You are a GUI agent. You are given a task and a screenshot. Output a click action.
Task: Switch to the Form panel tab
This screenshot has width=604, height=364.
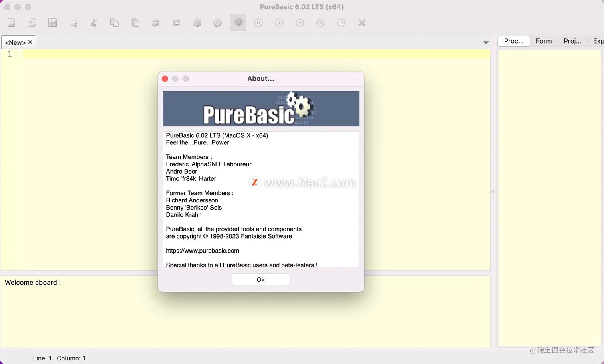pyautogui.click(x=544, y=41)
